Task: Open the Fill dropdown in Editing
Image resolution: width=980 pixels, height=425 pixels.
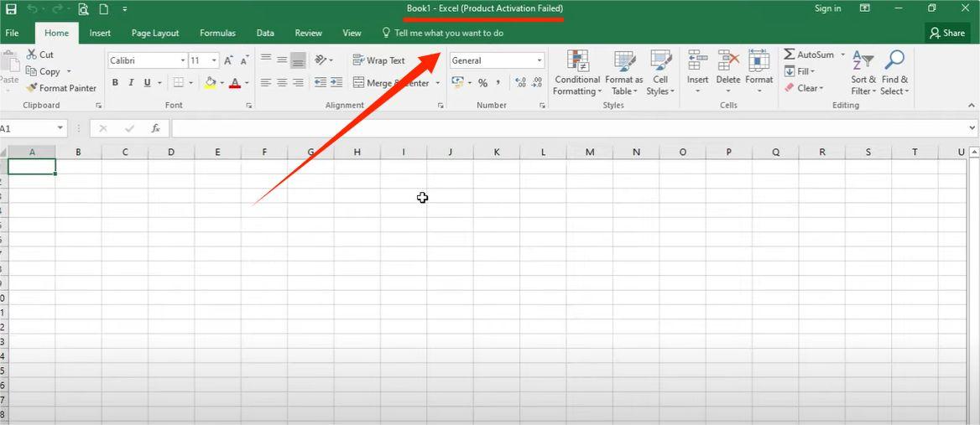Action: click(800, 71)
